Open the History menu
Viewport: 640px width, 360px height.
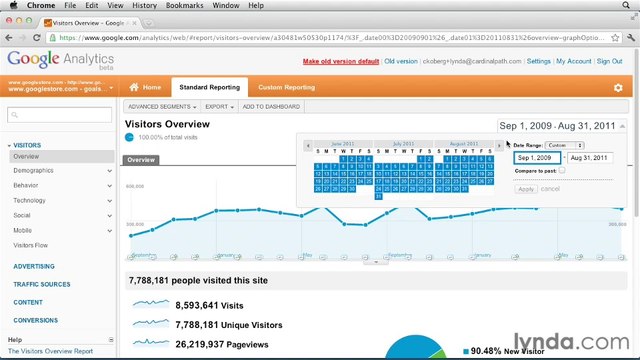(144, 5)
